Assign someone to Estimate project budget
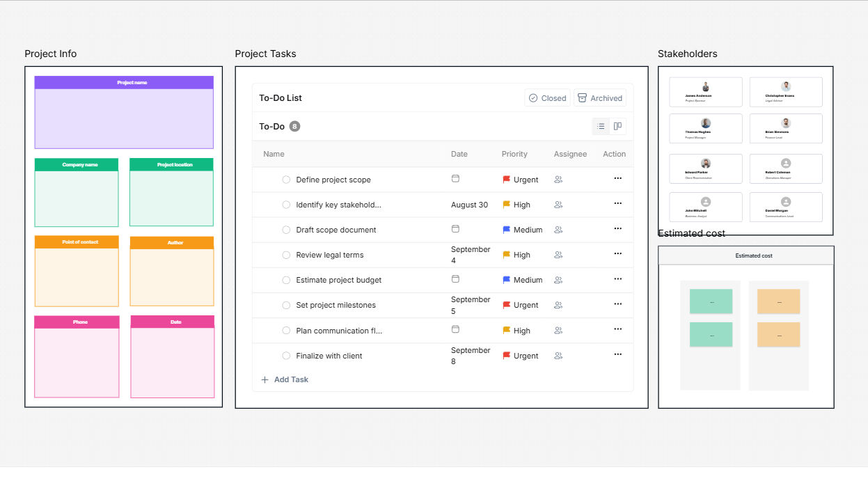868x488 pixels. (x=558, y=280)
